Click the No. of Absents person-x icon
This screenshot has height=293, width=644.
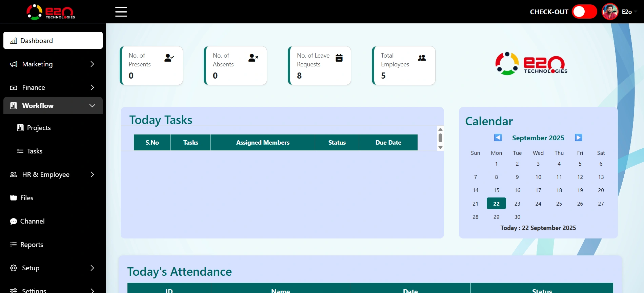coord(253,58)
